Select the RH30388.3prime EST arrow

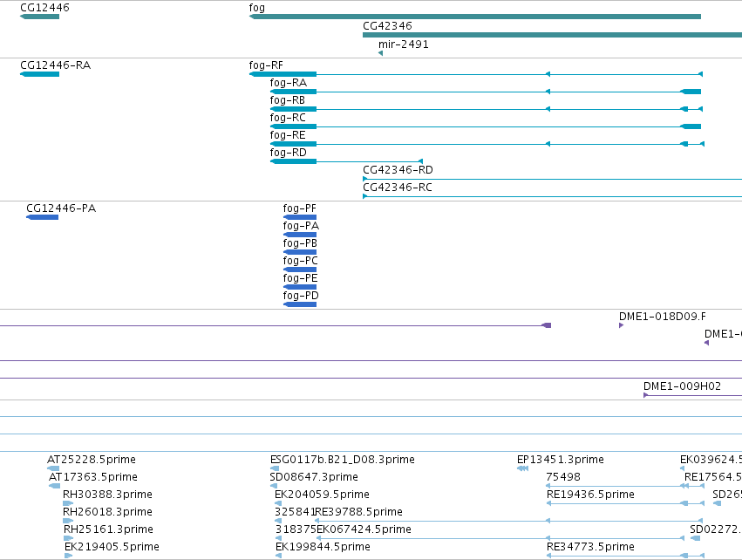point(68,503)
